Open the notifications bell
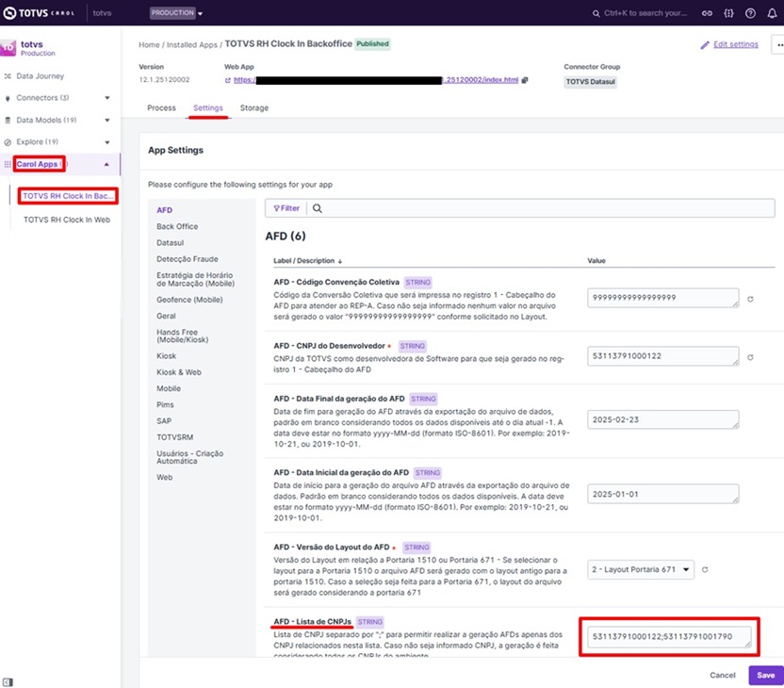Viewport: 784px width, 688px height. [773, 13]
